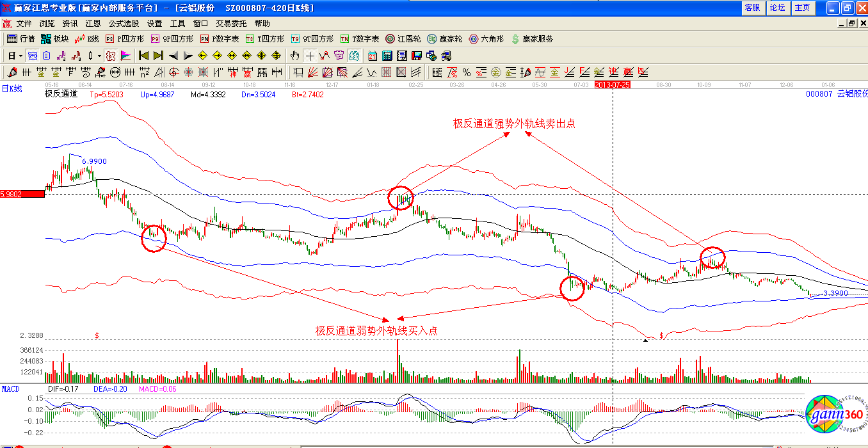Expand the candlestick style dropdown arrow
This screenshot has height=448, width=868.
pos(100,56)
